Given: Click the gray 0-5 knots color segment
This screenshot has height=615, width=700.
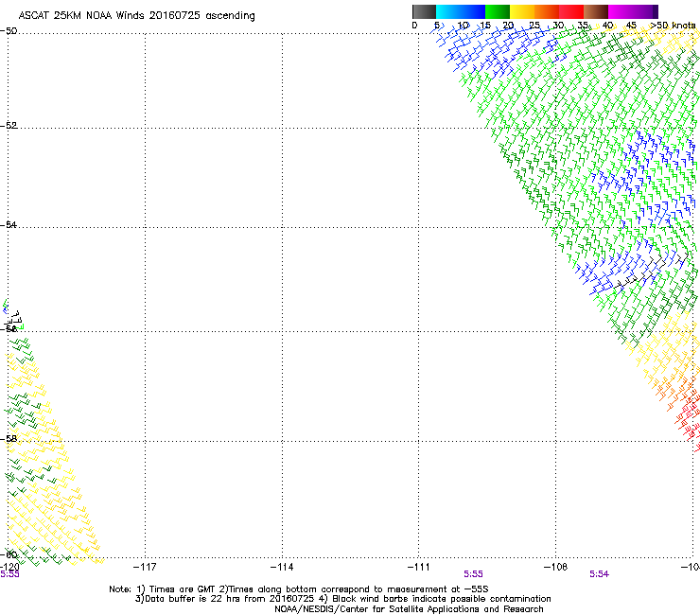Looking at the screenshot, I should [x=424, y=11].
